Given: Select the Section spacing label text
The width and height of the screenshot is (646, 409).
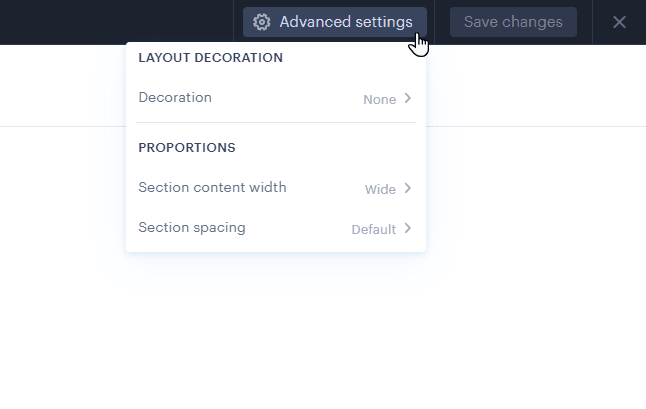Looking at the screenshot, I should coord(192,228).
